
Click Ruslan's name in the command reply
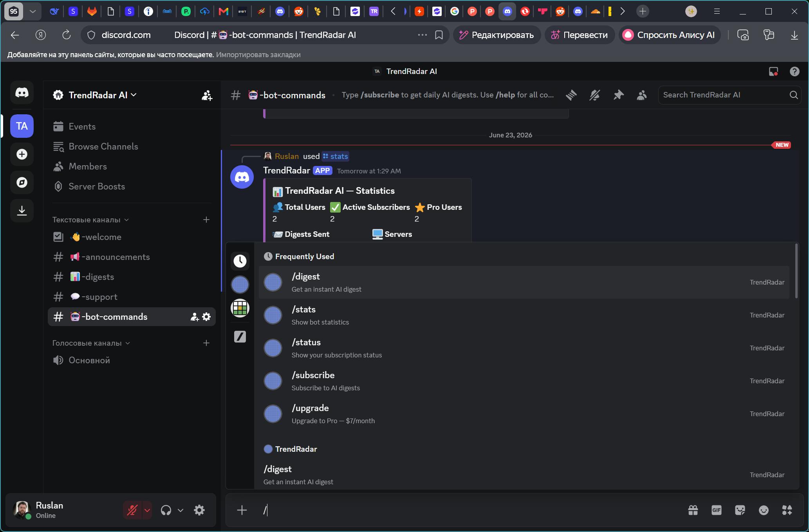[287, 156]
